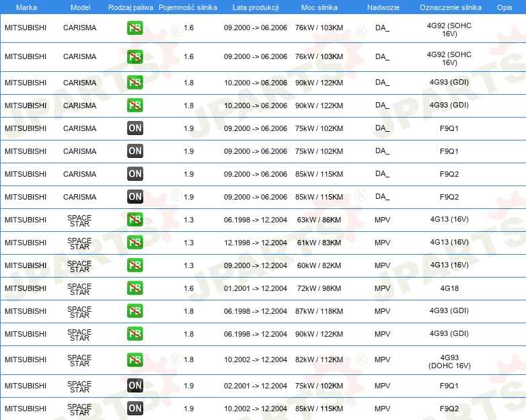Click the Opis column header

(x=504, y=7)
